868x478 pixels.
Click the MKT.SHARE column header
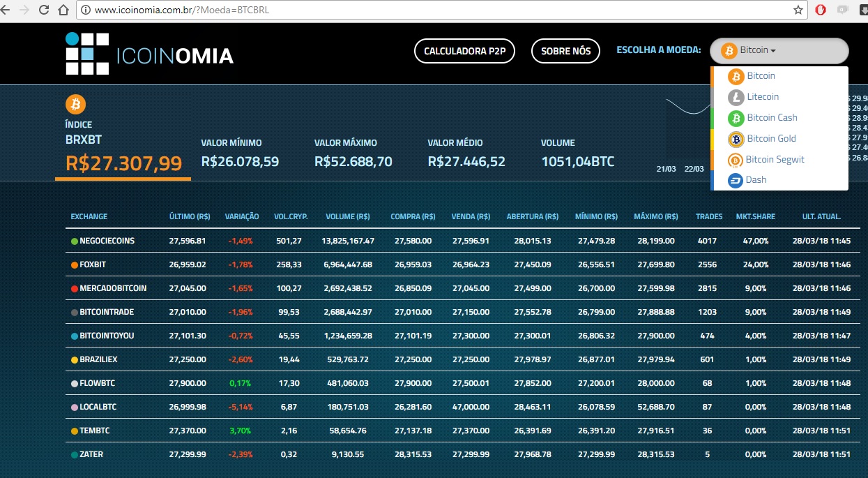pyautogui.click(x=756, y=217)
